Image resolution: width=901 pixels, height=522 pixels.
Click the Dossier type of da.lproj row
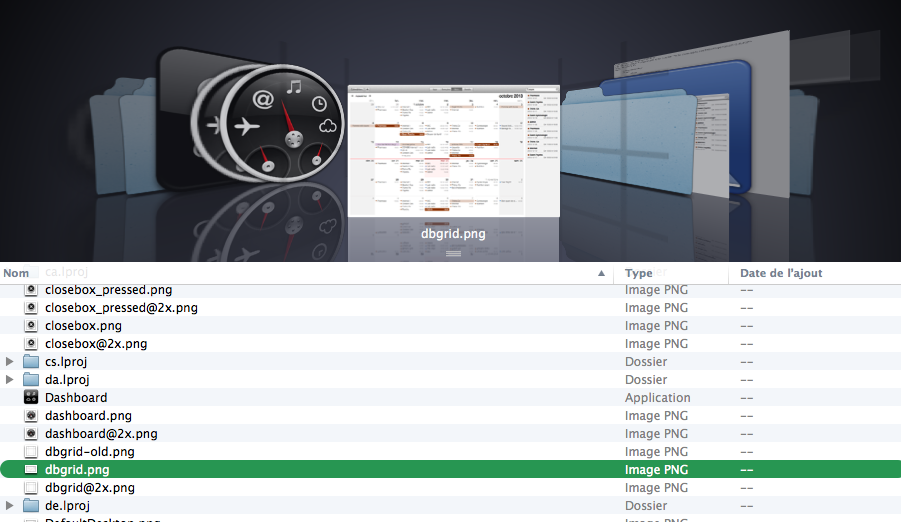646,379
